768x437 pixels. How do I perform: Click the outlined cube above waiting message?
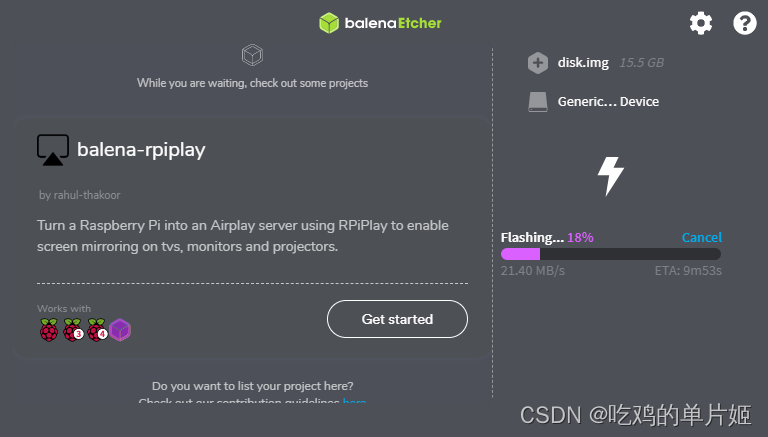point(252,55)
